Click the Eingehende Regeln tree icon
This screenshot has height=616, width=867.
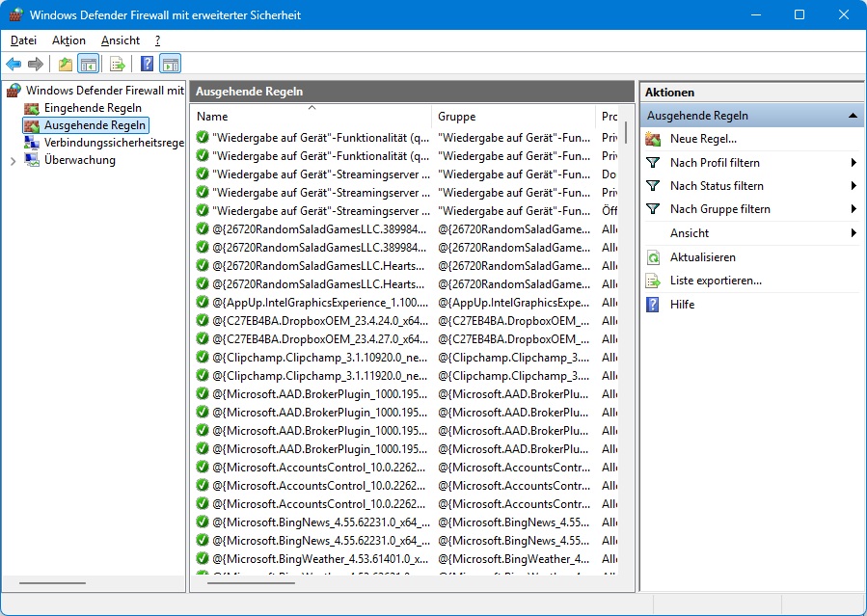(32, 108)
